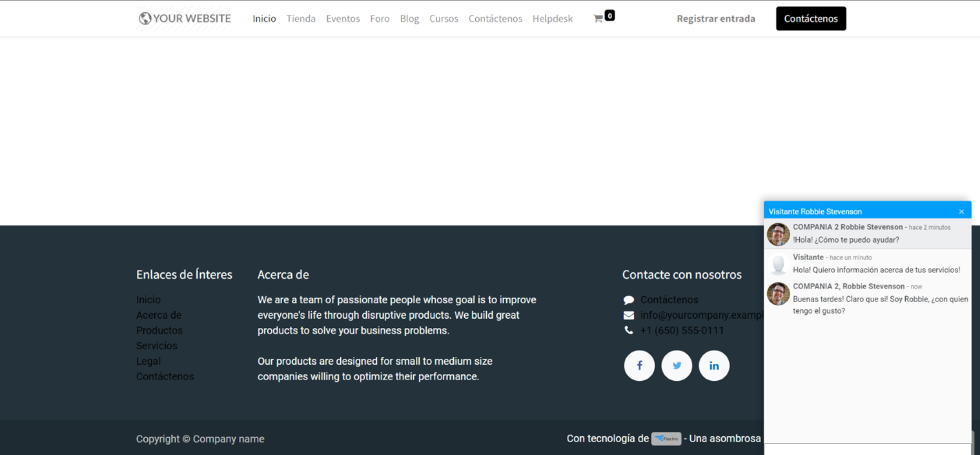Screen dimensions: 980x455
Task: Click the YOUR WEBSITE globe logo
Action: coord(185,19)
